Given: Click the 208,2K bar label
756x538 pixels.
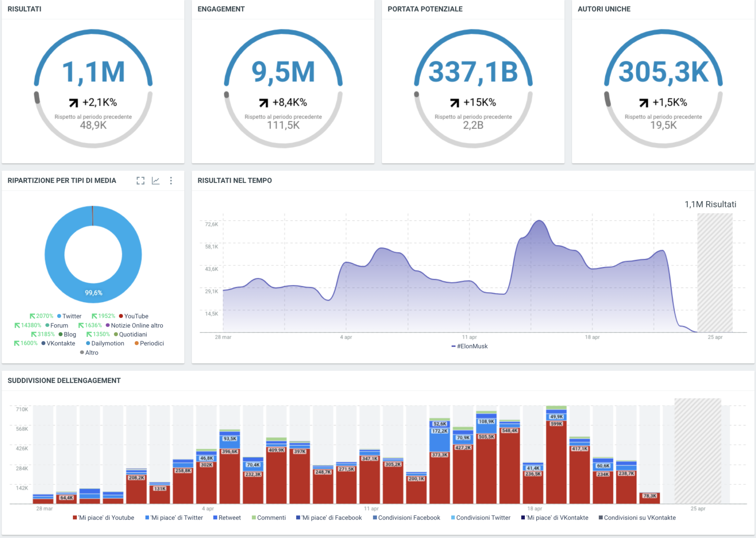Looking at the screenshot, I should pos(137,478).
